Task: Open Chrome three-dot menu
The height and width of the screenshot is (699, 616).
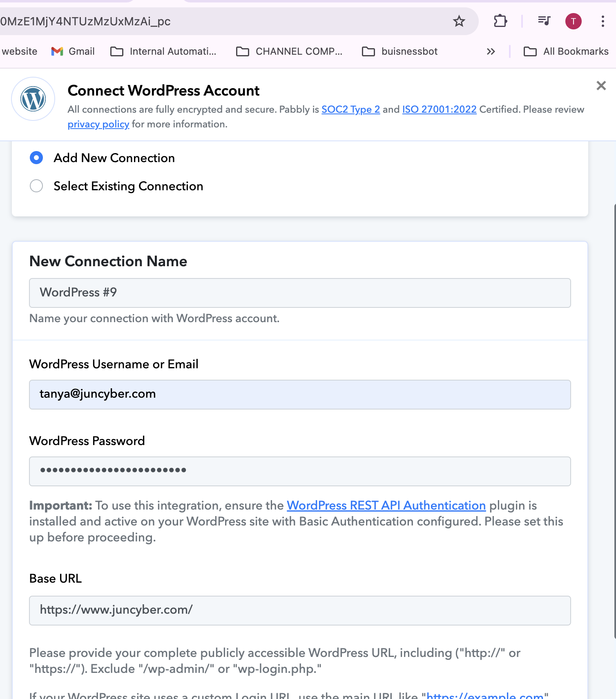Action: click(603, 21)
